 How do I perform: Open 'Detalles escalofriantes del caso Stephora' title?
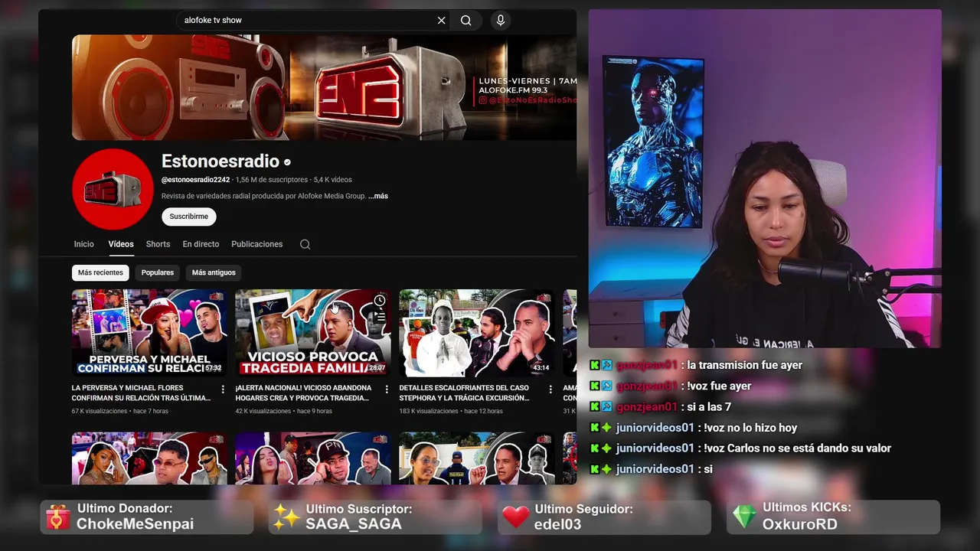465,393
